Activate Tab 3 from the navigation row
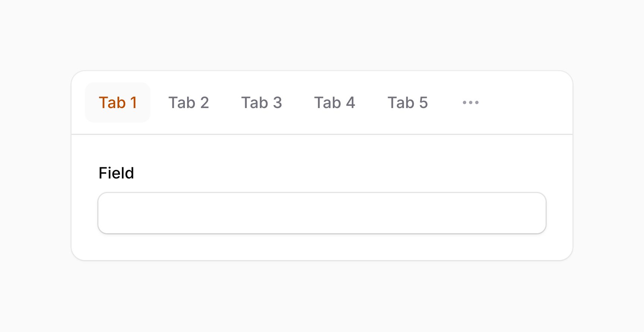644x332 pixels. pos(262,103)
